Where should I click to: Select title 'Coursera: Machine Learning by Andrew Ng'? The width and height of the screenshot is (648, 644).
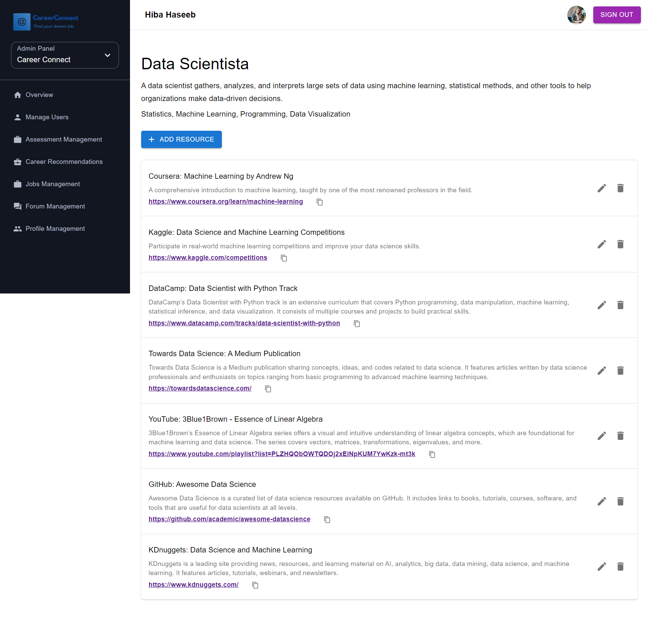coord(221,176)
